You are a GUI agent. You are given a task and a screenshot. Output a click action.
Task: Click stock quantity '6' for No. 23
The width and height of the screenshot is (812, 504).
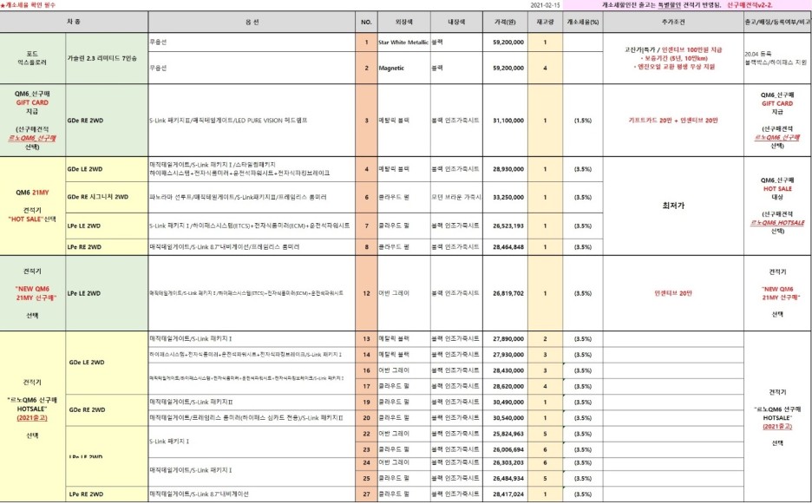point(546,450)
